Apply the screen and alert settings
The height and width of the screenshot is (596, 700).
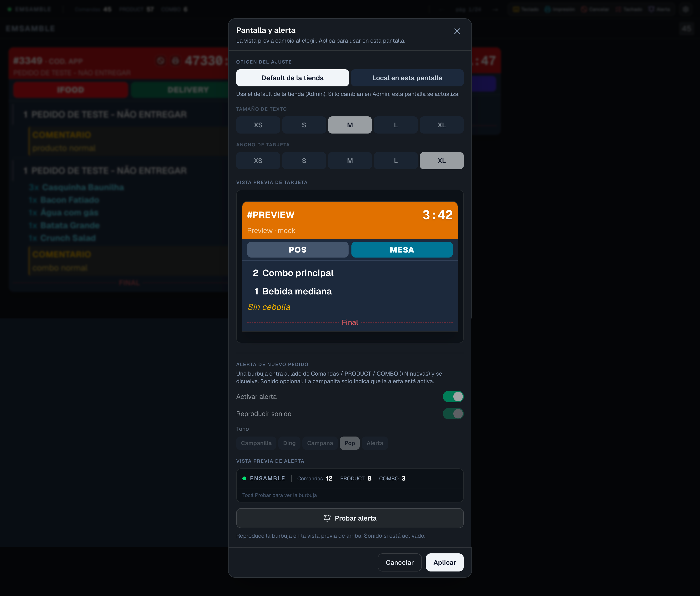click(x=444, y=563)
